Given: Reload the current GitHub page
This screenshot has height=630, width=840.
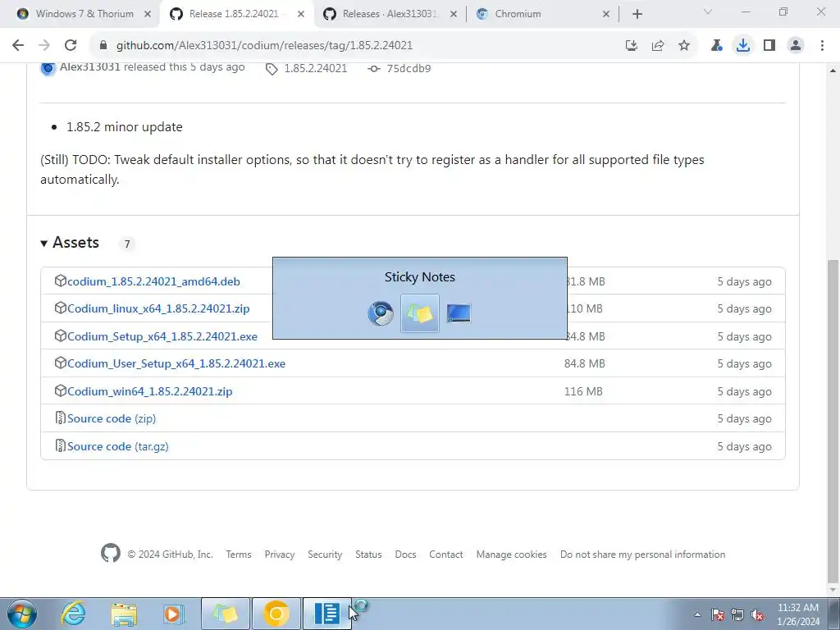Looking at the screenshot, I should [x=71, y=46].
